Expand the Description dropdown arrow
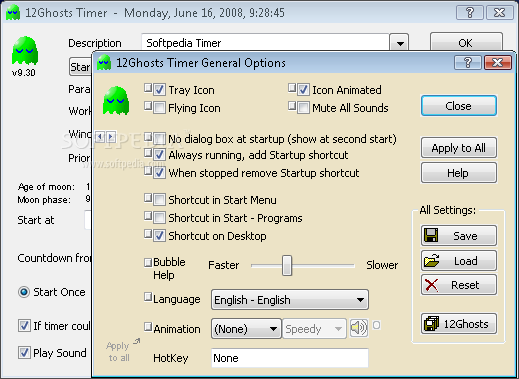 coord(400,43)
